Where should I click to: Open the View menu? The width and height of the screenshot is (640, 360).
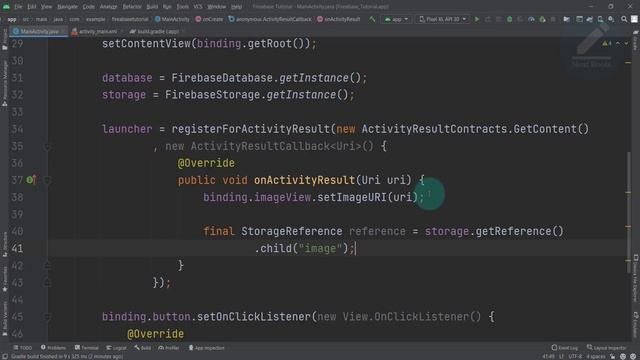point(47,7)
